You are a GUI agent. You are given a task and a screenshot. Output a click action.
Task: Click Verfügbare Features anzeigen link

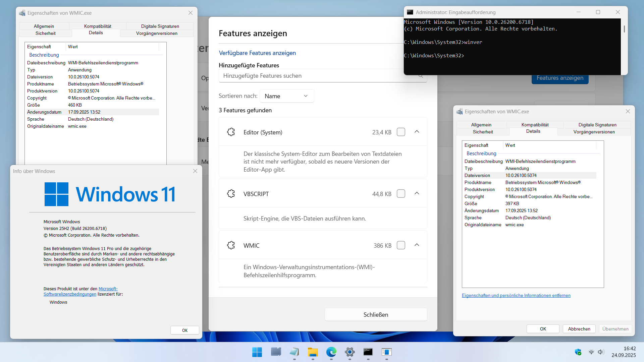[257, 53]
